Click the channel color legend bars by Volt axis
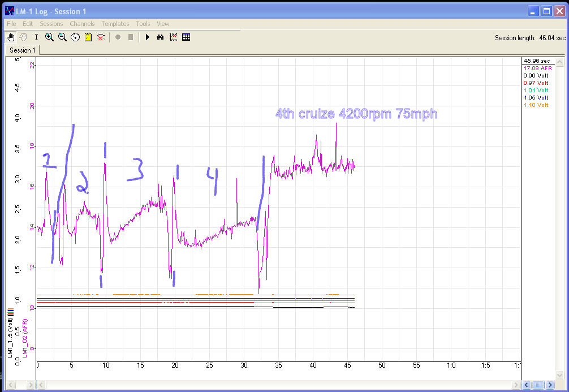This screenshot has height=392, width=569. click(x=11, y=311)
